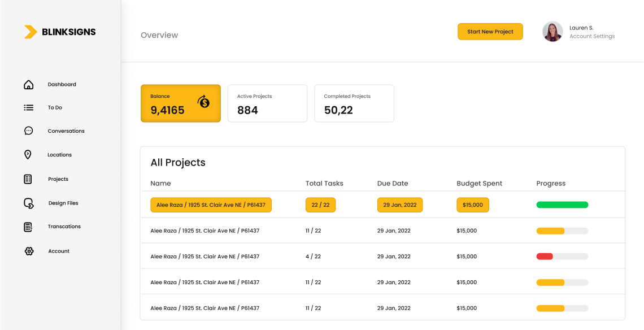The height and width of the screenshot is (330, 644).
Task: Click the BlinkSigns logo
Action: pyautogui.click(x=60, y=32)
